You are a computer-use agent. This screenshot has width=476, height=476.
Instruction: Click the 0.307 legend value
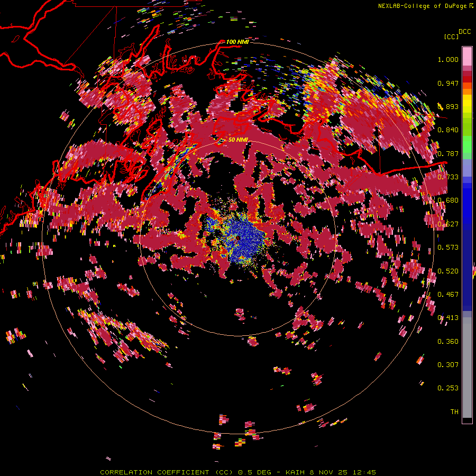[448, 365]
